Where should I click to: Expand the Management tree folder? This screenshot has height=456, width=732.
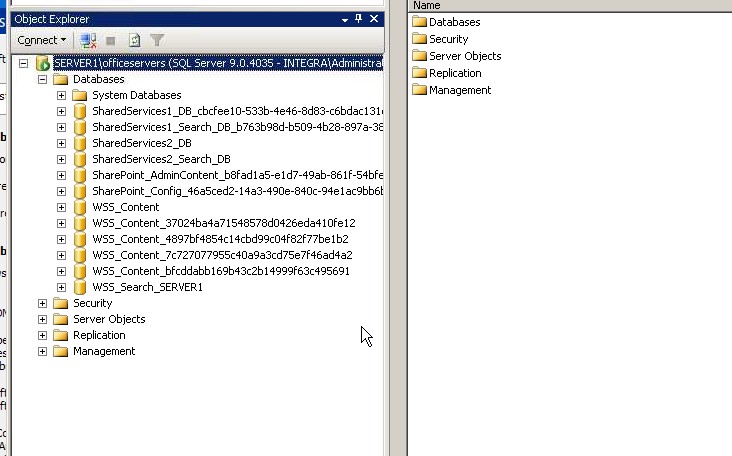[42, 351]
